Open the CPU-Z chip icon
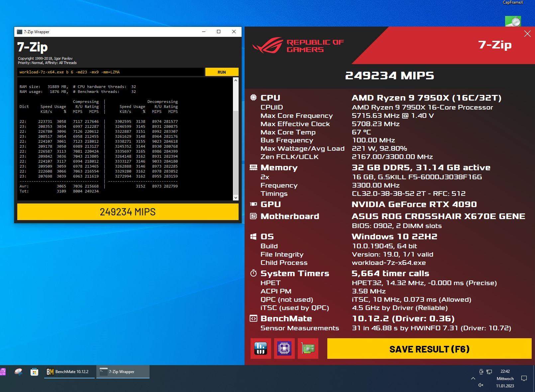This screenshot has width=535, height=392. tap(284, 349)
